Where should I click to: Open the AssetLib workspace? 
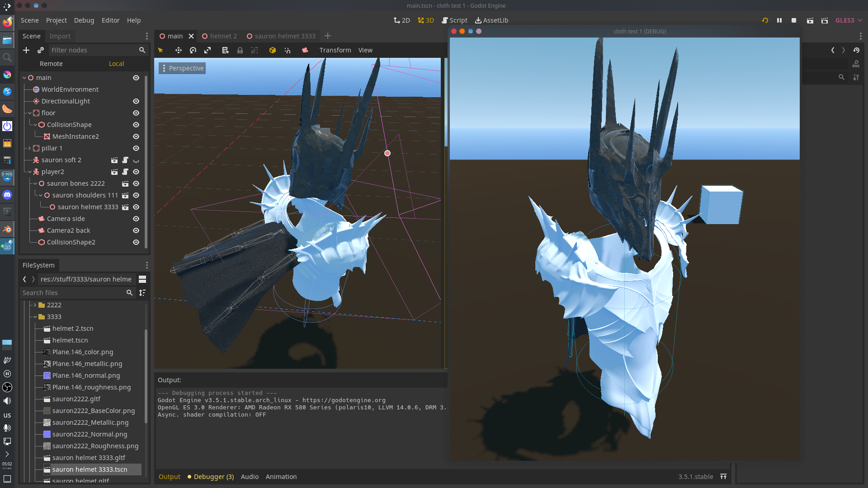491,20
